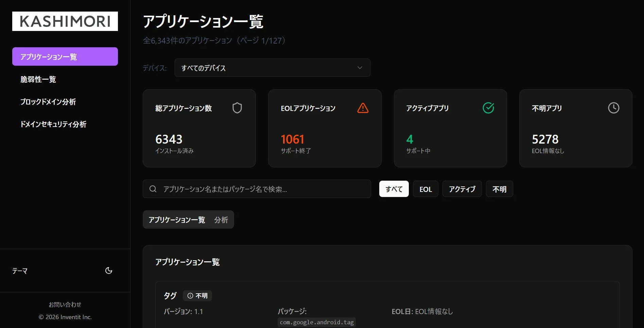This screenshot has width=644, height=328.
Task: Click the green checkmark icon on アクティブアプリ card
Action: [x=488, y=108]
